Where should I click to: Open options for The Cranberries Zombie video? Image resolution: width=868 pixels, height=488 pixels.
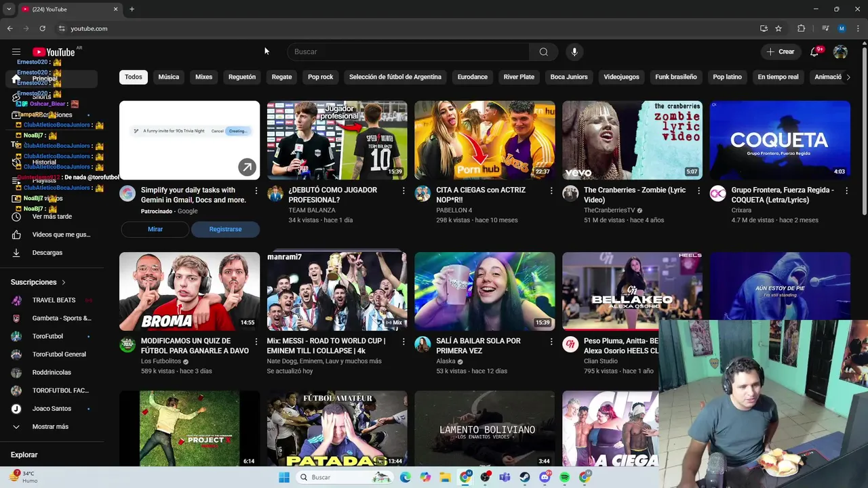tap(699, 191)
